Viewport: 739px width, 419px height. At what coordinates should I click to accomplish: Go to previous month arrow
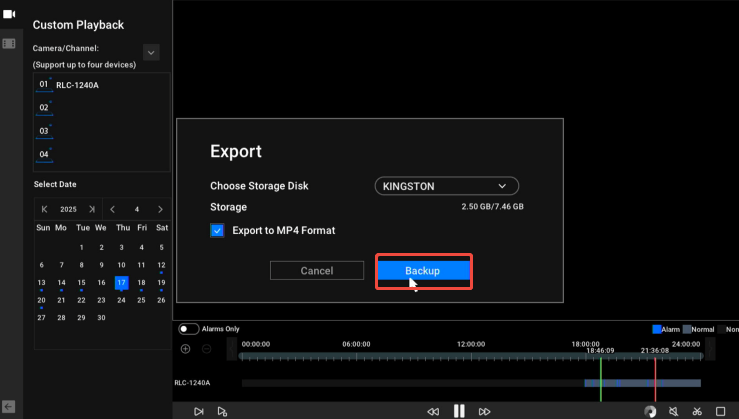coord(113,209)
